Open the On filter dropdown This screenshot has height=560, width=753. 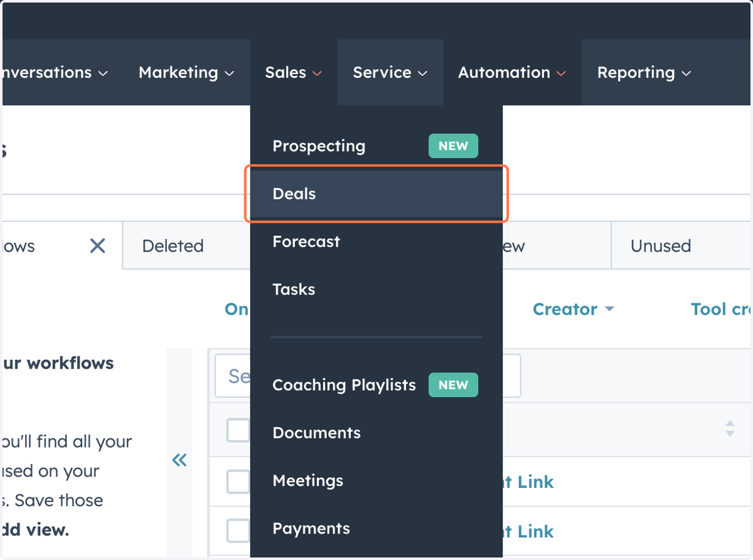tap(237, 309)
